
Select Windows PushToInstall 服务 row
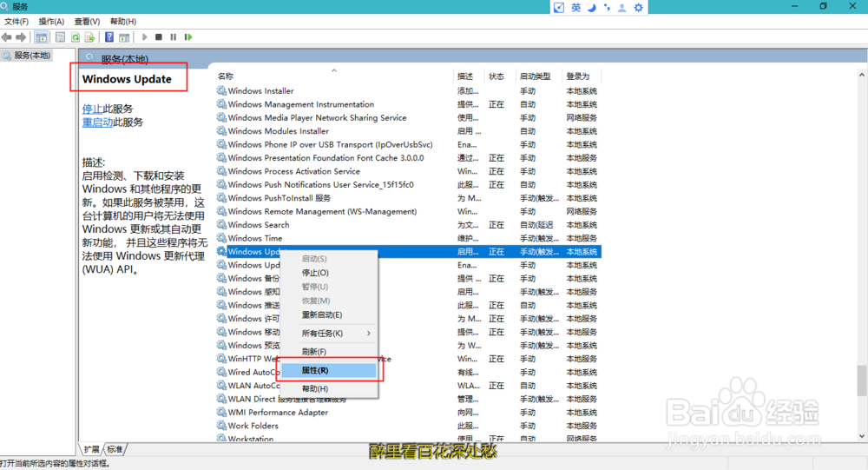(409, 198)
